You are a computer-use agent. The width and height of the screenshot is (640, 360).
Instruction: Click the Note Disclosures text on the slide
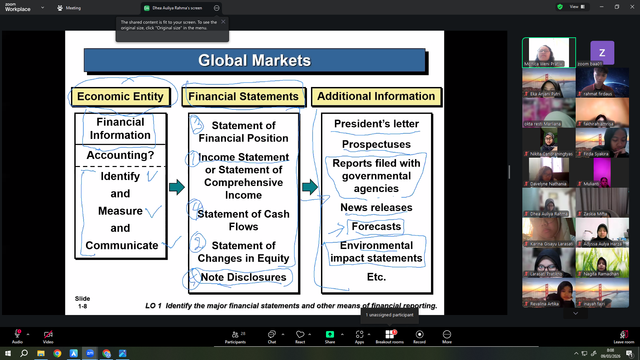click(x=243, y=277)
